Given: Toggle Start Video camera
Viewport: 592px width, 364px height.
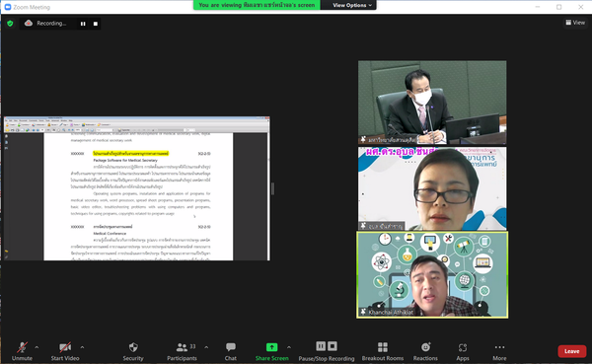Looking at the screenshot, I should [65, 347].
